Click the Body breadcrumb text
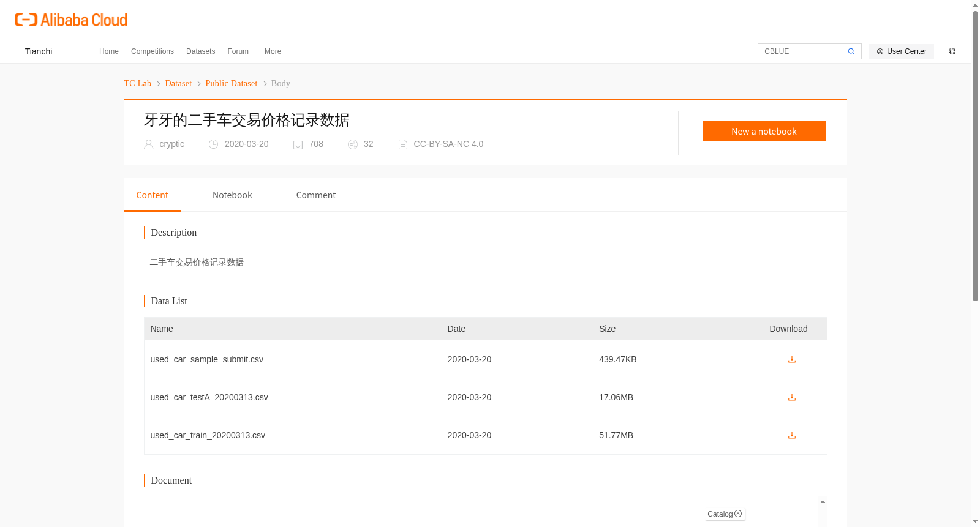This screenshot has width=980, height=527. (x=281, y=83)
